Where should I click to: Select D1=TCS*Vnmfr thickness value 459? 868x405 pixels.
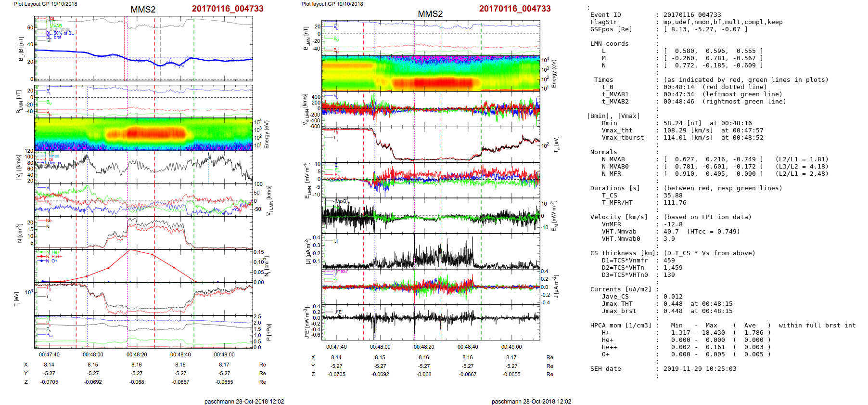pos(669,261)
